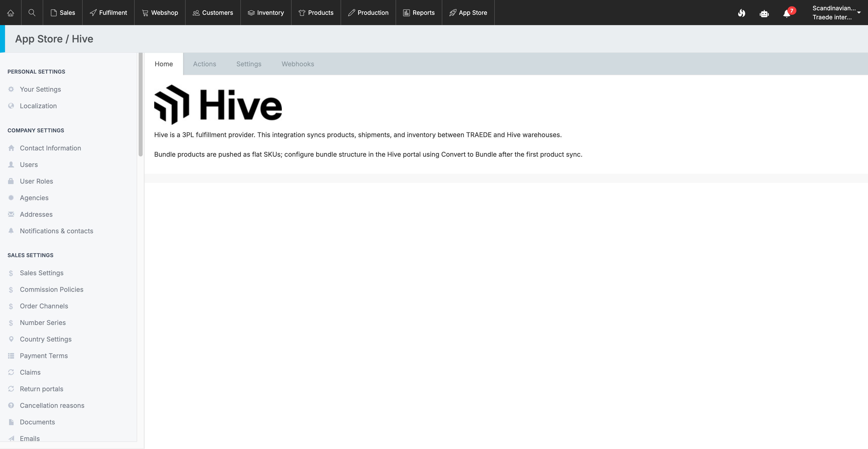This screenshot has height=449, width=868.
Task: Switch to the Webhooks tab
Action: click(298, 64)
